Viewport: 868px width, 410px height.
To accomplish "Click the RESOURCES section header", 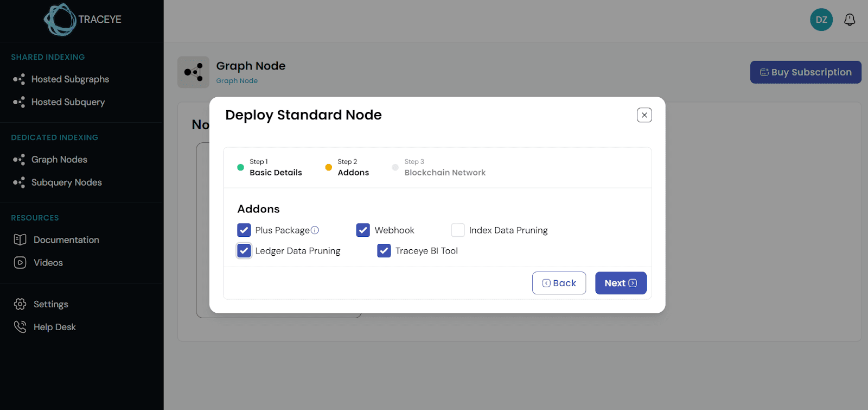I will (x=35, y=218).
